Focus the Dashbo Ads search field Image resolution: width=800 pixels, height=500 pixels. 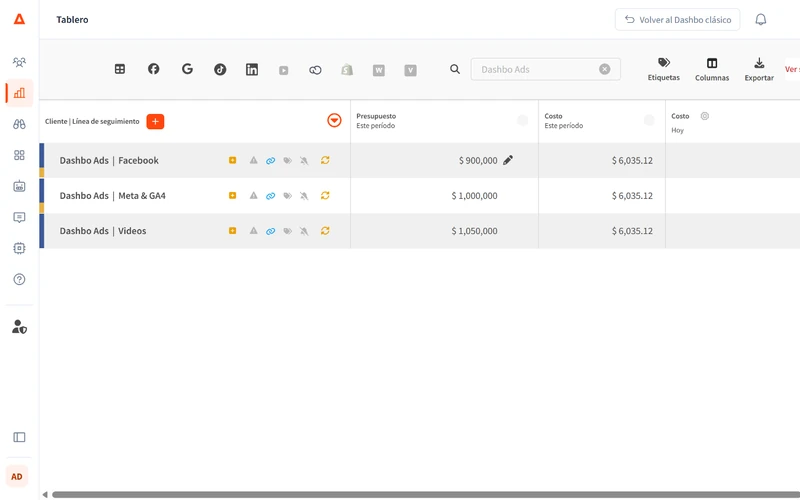click(545, 69)
